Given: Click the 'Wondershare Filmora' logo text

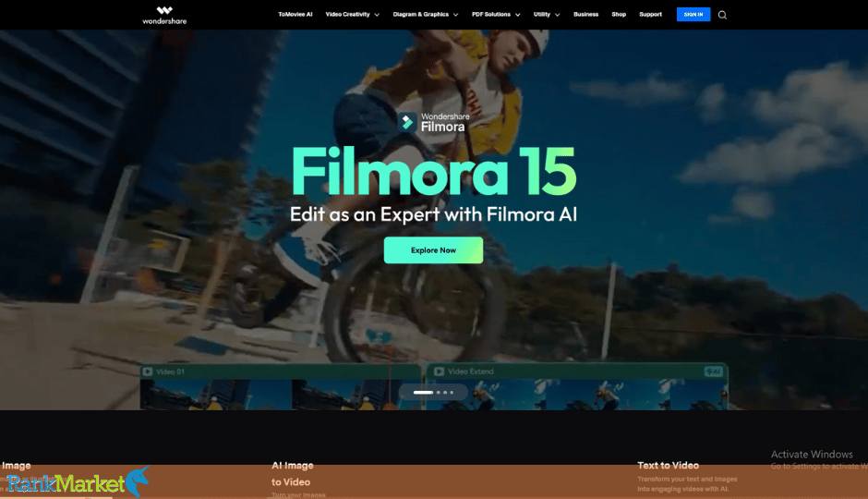Looking at the screenshot, I should click(445, 122).
